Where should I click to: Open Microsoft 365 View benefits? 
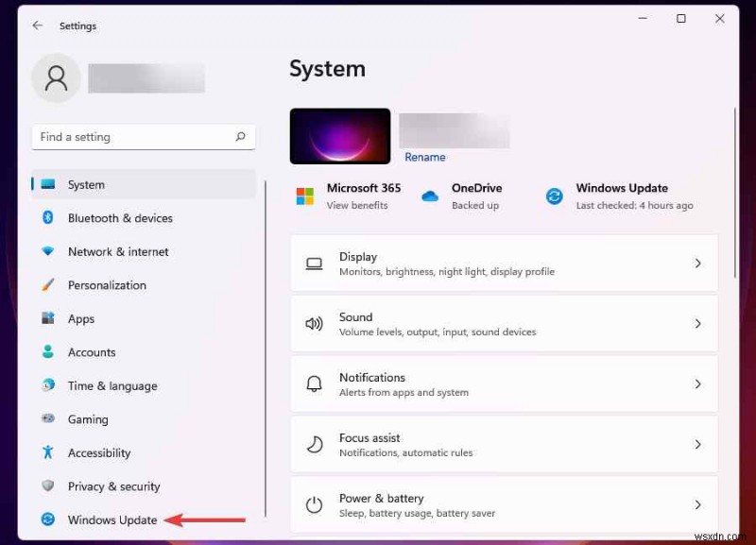coord(363,200)
